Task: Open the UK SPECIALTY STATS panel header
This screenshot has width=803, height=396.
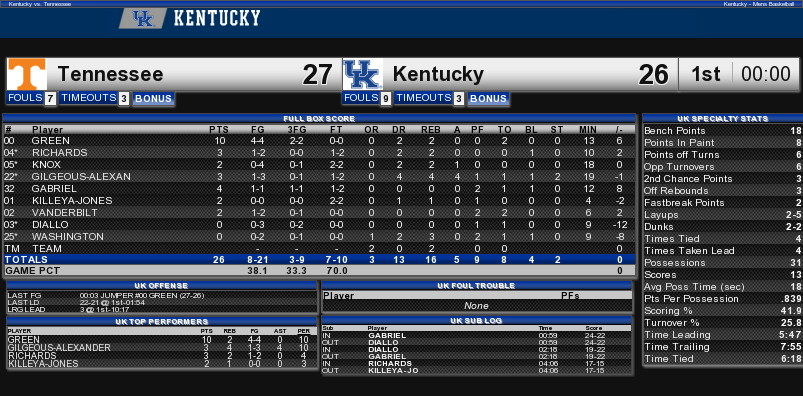Action: [722, 118]
